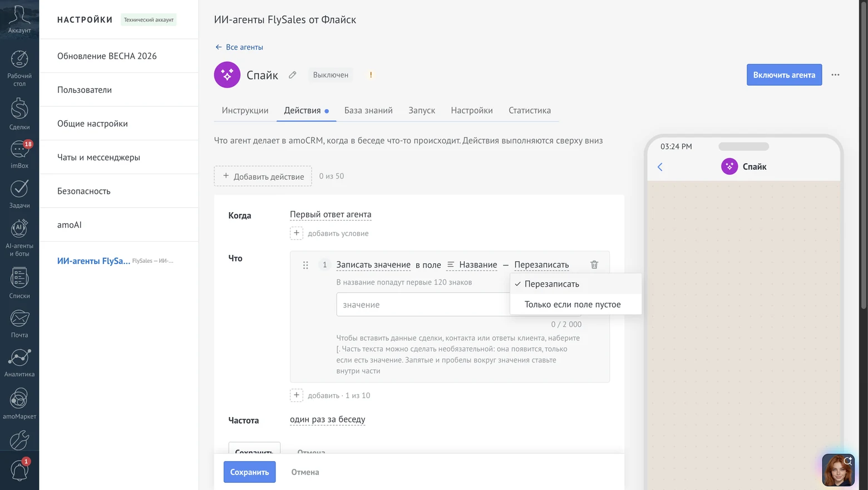Screen dimensions: 868x490
Task: Change Первый ответ агента trigger
Action: click(x=331, y=214)
